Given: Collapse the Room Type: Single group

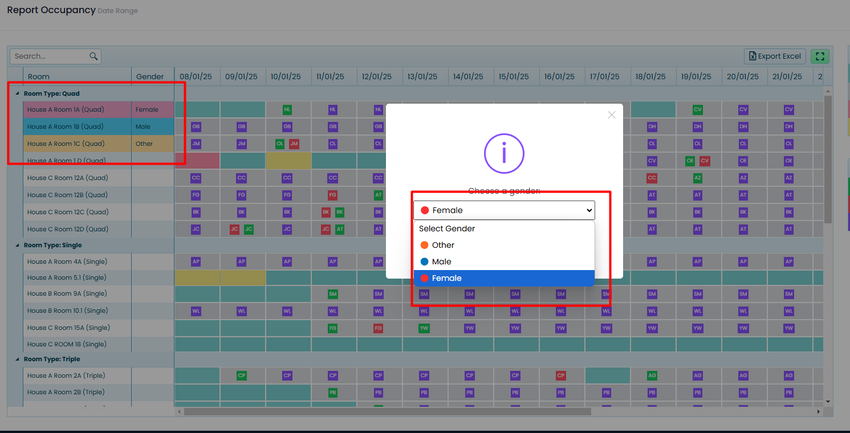Looking at the screenshot, I should coord(17,244).
